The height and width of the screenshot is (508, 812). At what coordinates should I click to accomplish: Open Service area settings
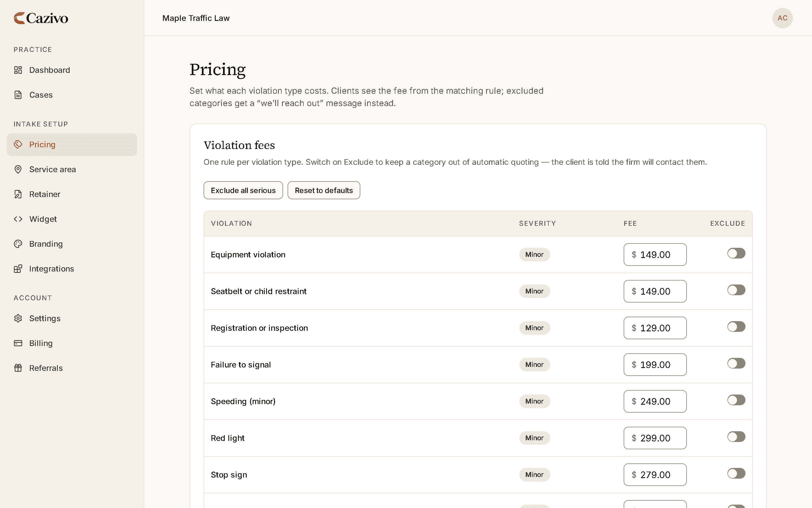click(x=72, y=169)
